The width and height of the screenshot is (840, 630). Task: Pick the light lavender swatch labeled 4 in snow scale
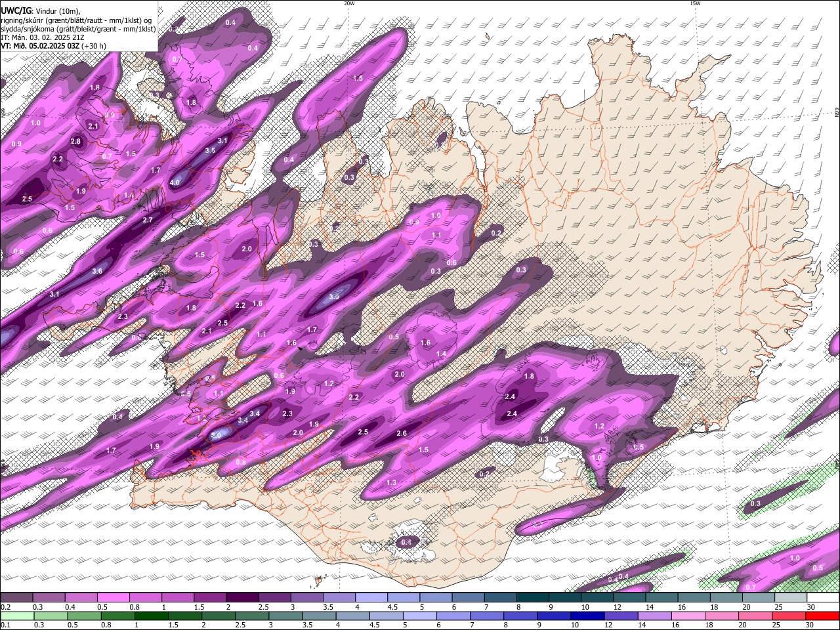(x=371, y=598)
